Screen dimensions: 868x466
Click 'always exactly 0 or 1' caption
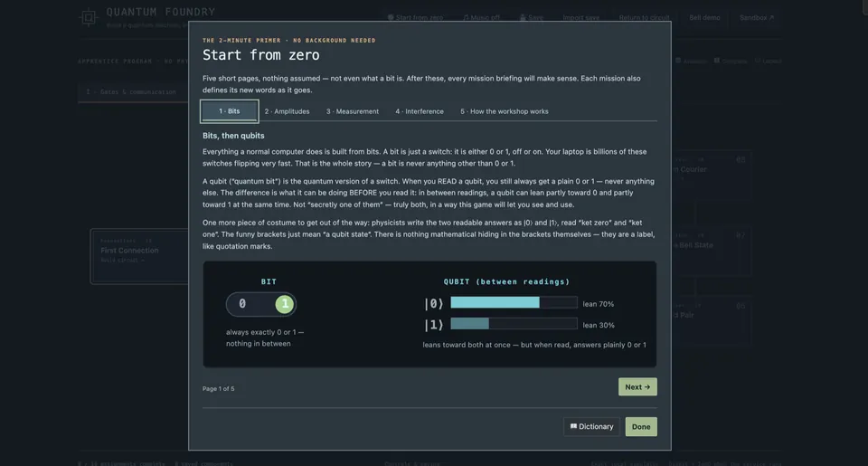[x=265, y=338]
